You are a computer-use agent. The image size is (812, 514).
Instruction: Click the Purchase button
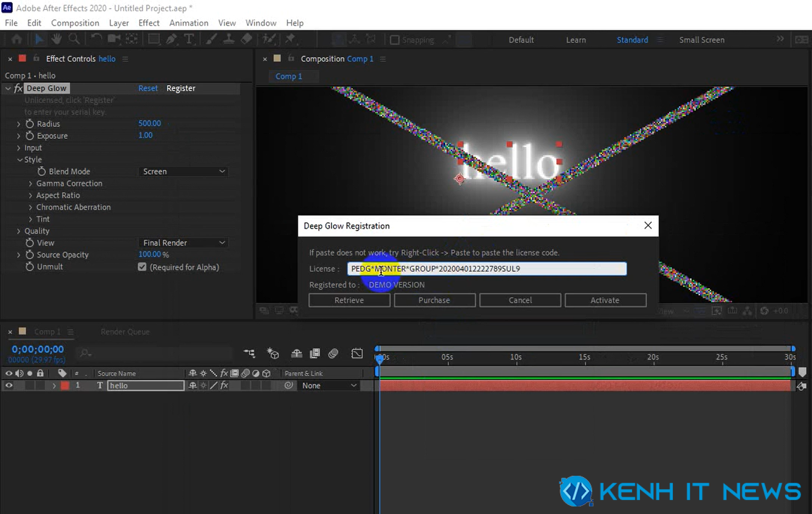point(434,300)
